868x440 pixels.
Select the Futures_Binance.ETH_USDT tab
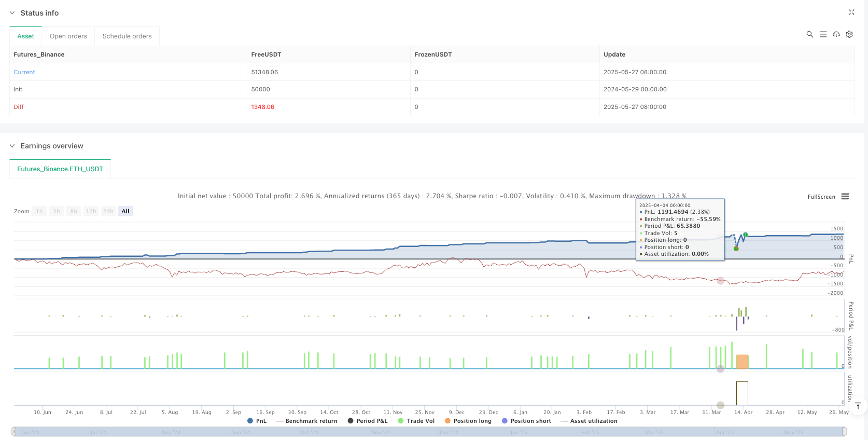pyautogui.click(x=60, y=169)
